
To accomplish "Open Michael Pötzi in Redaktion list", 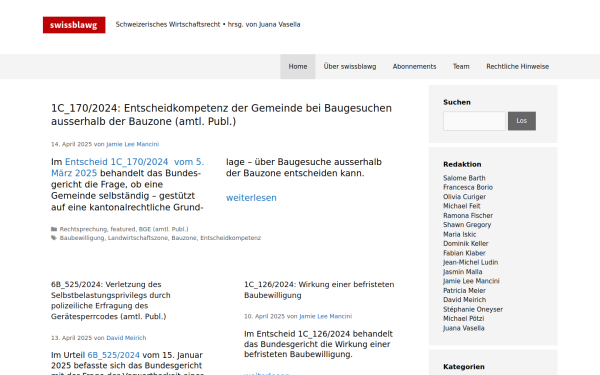I will tap(463, 319).
